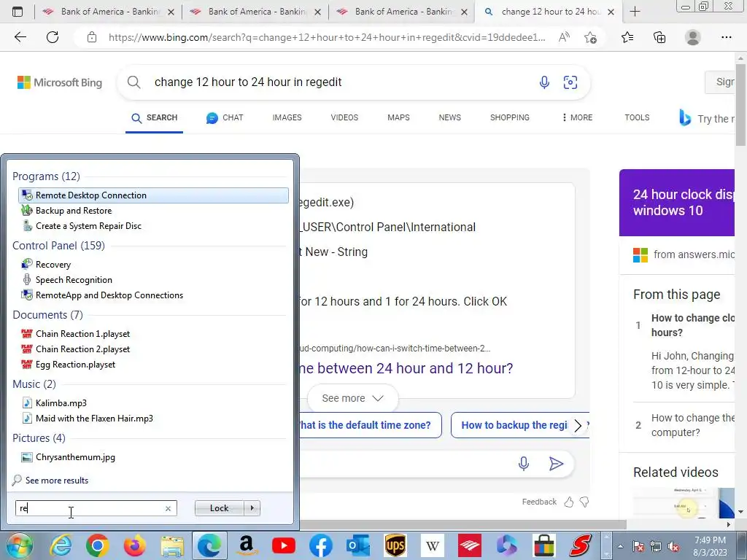Image resolution: width=747 pixels, height=560 pixels.
Task: Click the microphone in the chat input box
Action: click(524, 463)
